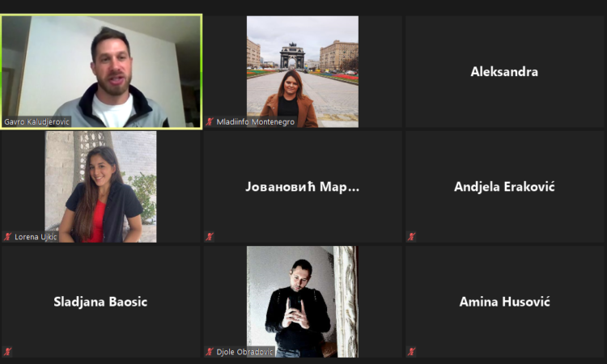Click the Djole Obradovic name label
Image resolution: width=607 pixels, height=364 pixels.
[244, 352]
